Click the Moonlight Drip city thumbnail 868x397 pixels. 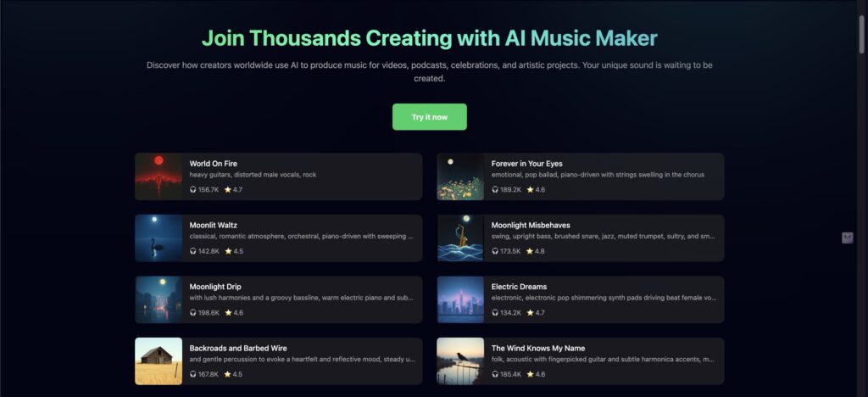[x=159, y=299]
